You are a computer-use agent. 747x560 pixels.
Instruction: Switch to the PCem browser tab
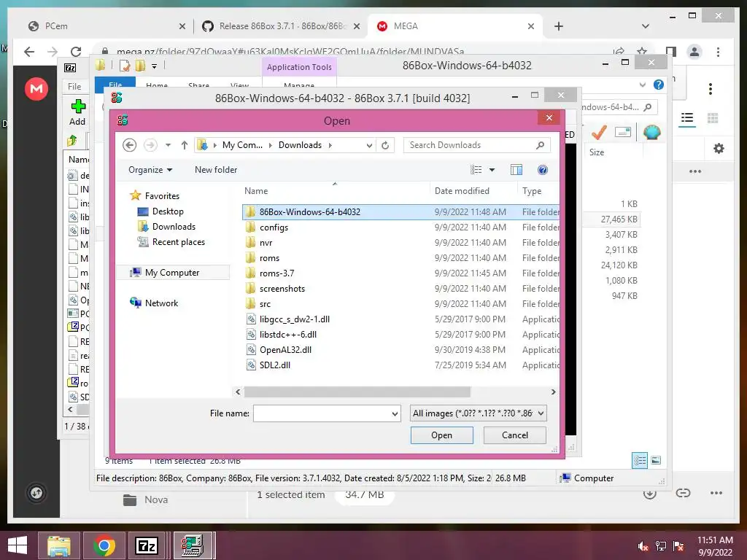pos(107,26)
